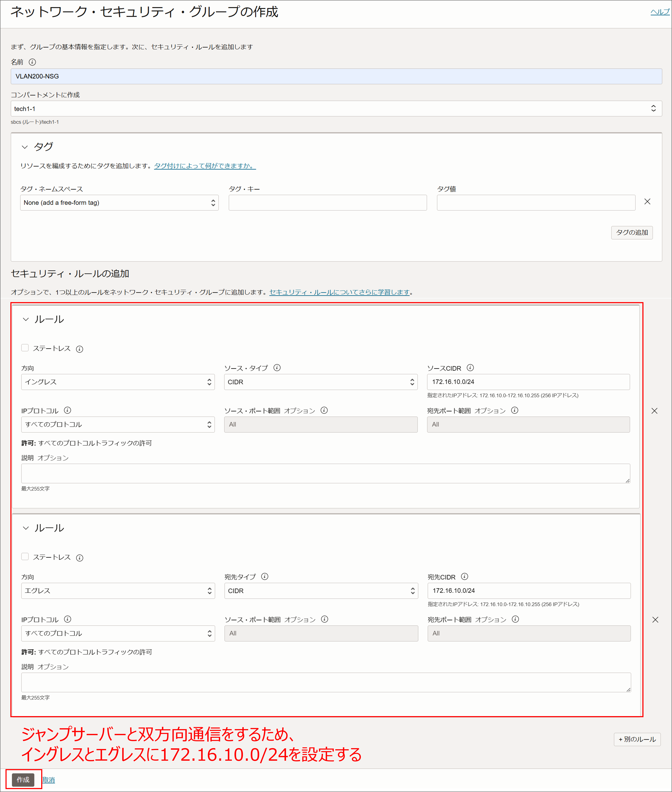
Task: Remove the tag row with the X icon
Action: point(647,202)
